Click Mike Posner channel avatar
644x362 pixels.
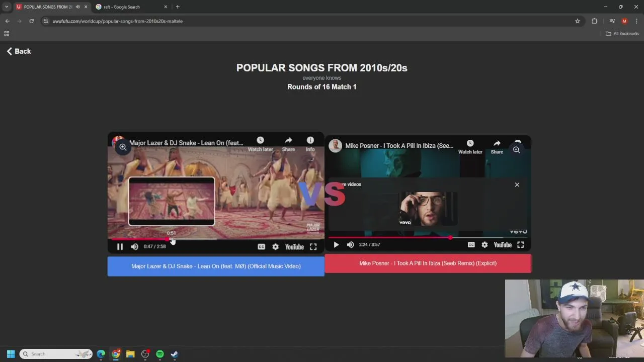click(x=336, y=146)
